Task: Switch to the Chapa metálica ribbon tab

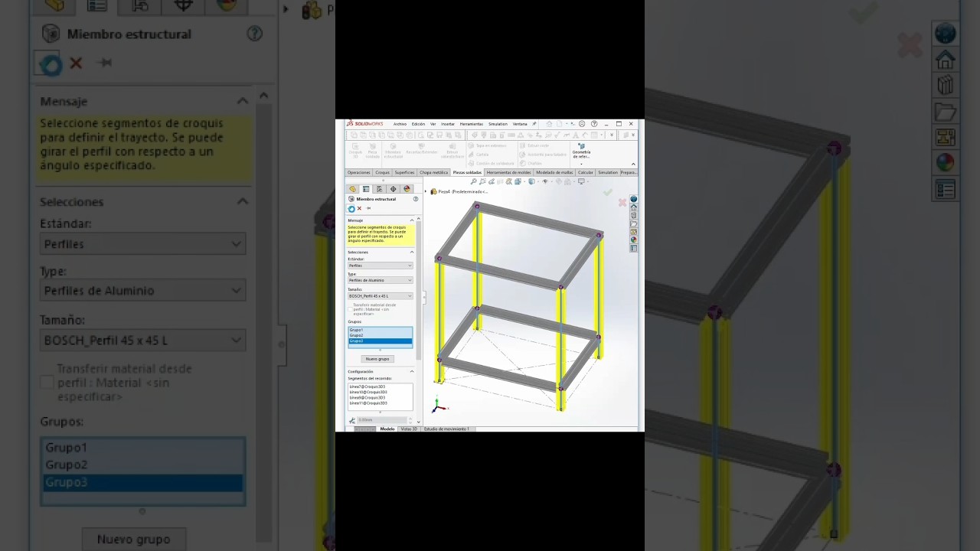Action: 434,172
